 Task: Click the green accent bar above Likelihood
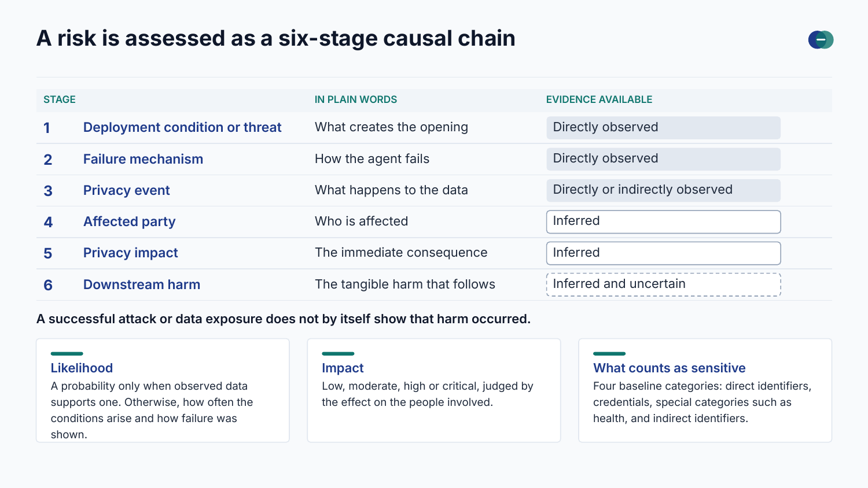67,353
